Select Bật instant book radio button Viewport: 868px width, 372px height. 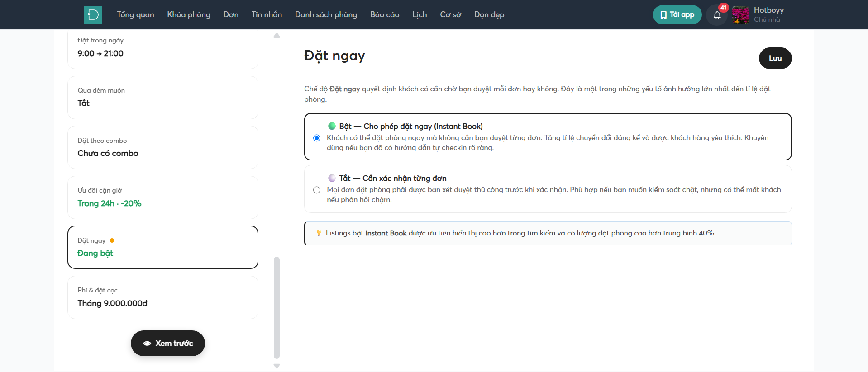317,138
